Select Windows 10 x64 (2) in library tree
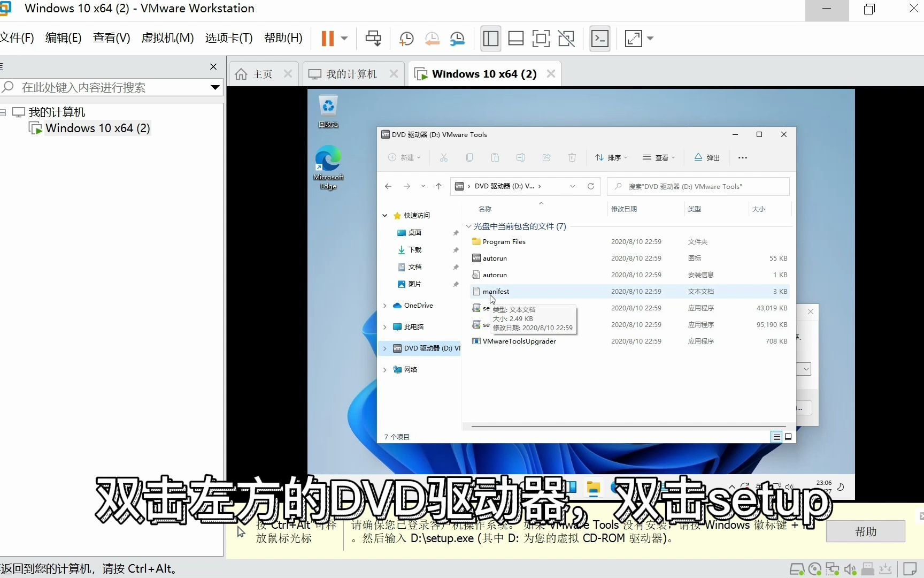Viewport: 924px width, 578px height. tap(97, 128)
